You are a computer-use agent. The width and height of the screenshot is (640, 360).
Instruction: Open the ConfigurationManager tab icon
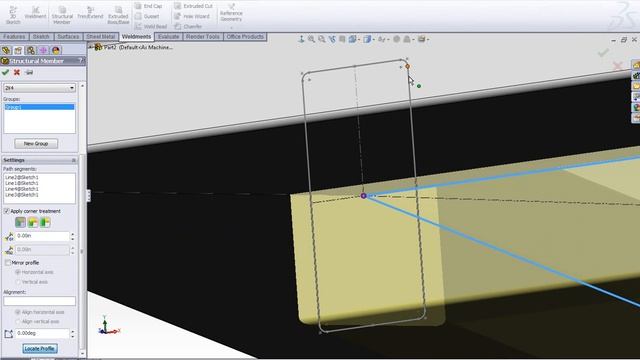(31, 50)
